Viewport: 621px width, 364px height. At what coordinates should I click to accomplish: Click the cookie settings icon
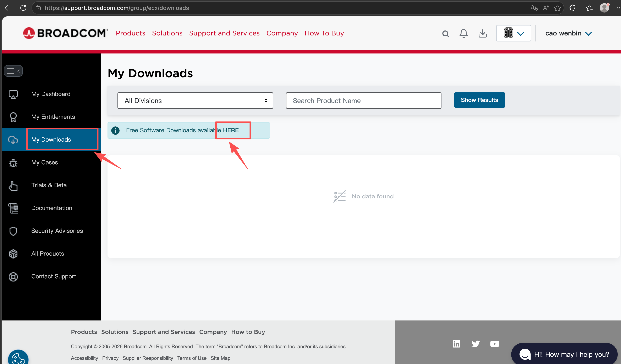coord(18,358)
